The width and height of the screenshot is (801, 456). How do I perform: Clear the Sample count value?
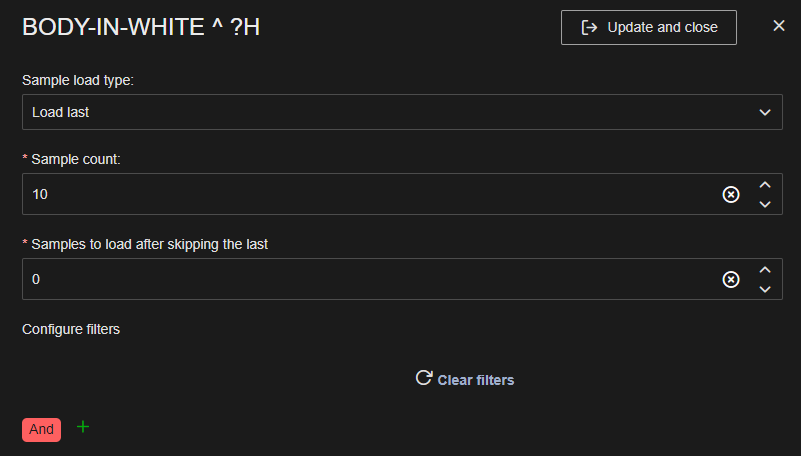tap(731, 194)
